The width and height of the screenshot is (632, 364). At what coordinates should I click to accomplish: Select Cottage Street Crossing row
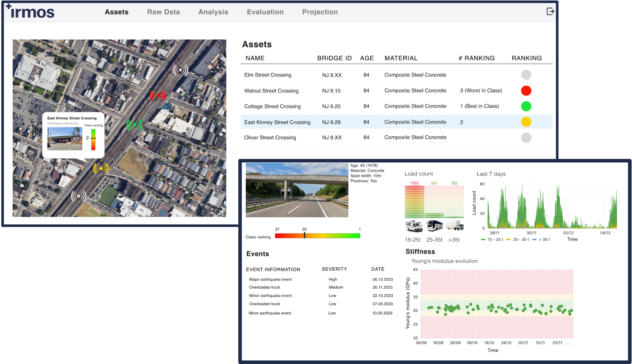[x=272, y=106]
